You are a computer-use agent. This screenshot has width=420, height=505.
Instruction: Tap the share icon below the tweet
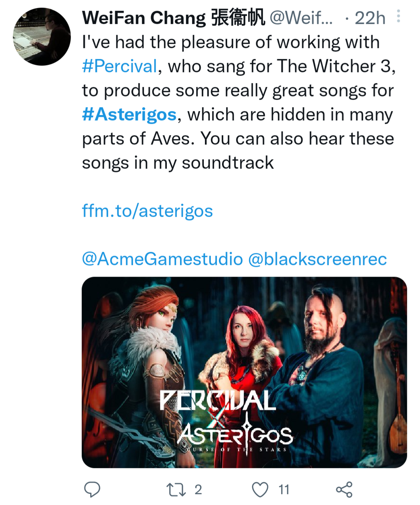(x=344, y=489)
